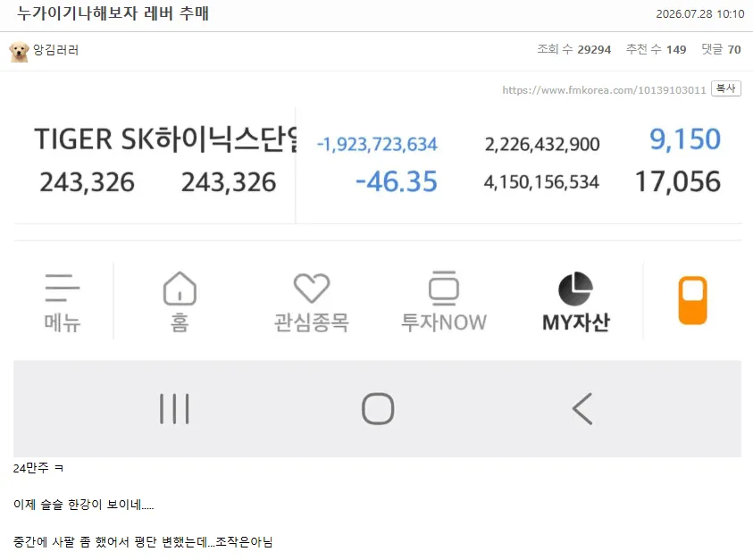This screenshot has height=560, width=753.
Task: Click the -46.35 percentage value
Action: click(x=397, y=181)
